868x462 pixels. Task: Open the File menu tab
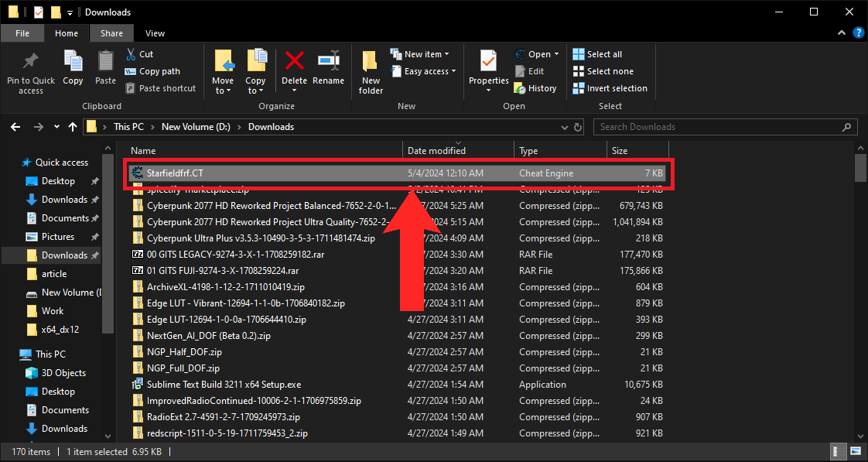pyautogui.click(x=22, y=33)
